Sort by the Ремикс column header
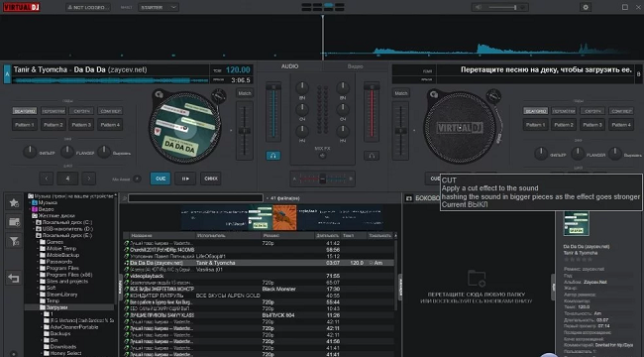 [287, 236]
